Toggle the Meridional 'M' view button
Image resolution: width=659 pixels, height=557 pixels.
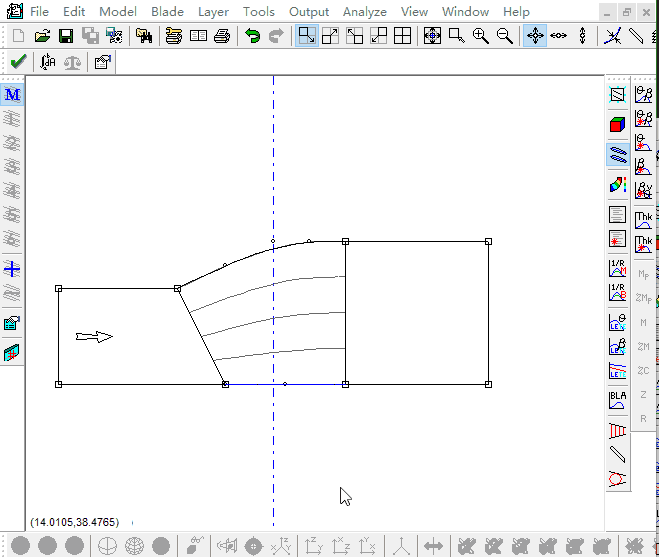click(x=13, y=95)
